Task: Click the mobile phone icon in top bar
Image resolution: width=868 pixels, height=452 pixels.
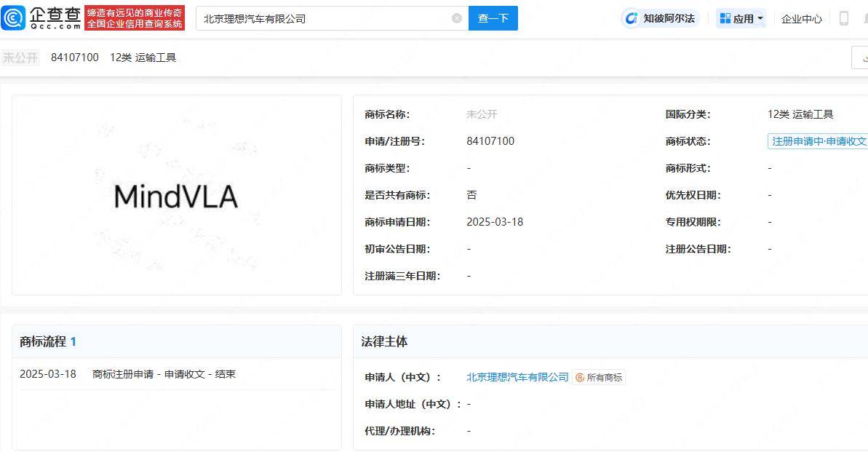Action: pyautogui.click(x=844, y=17)
